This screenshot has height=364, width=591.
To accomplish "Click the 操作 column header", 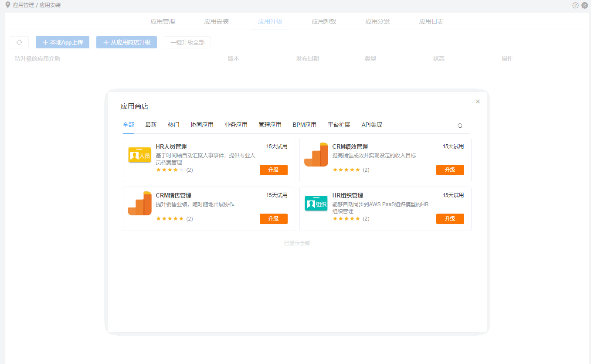I will [x=507, y=58].
